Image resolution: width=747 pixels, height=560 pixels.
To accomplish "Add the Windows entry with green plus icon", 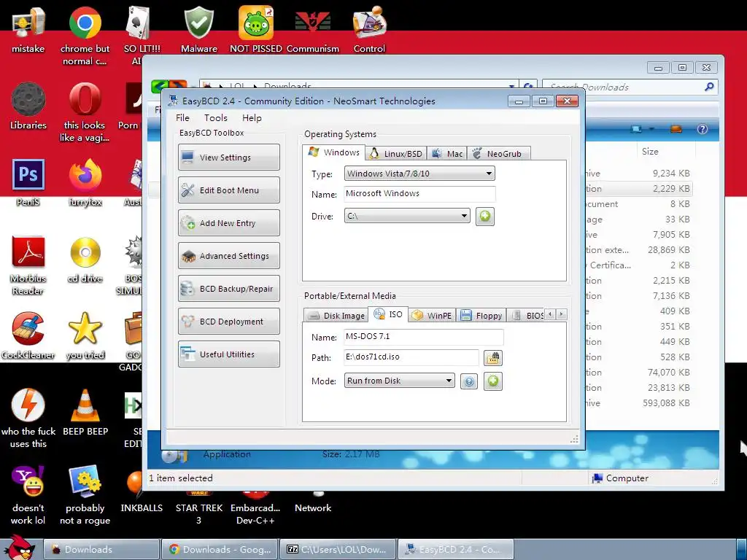I will tap(485, 216).
